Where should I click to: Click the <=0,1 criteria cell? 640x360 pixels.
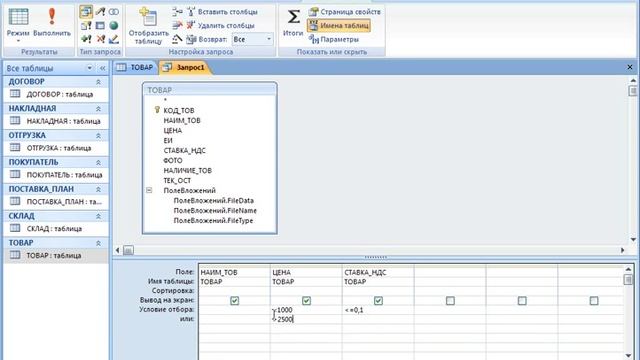378,310
